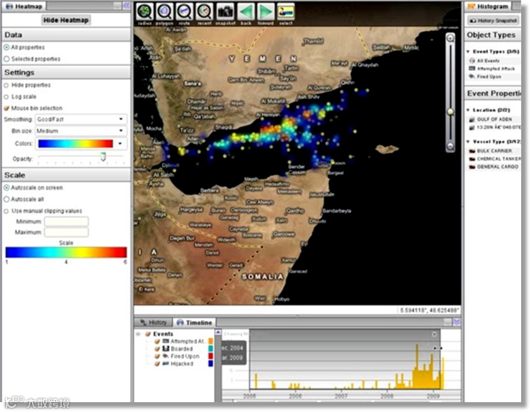
Task: Select the radius search tool
Action: tap(145, 11)
